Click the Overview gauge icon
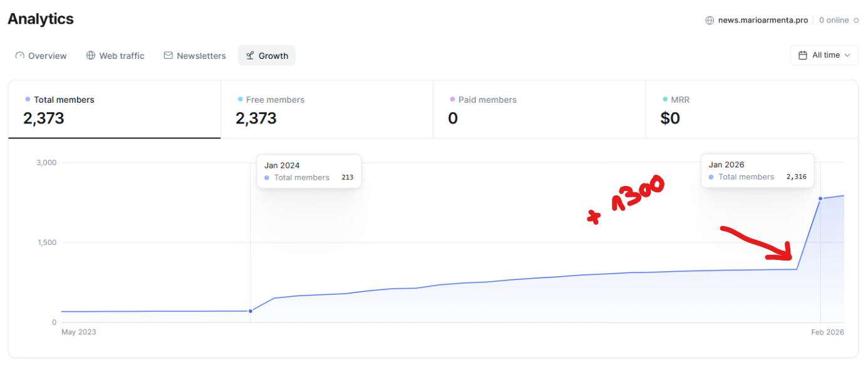 pos(20,56)
